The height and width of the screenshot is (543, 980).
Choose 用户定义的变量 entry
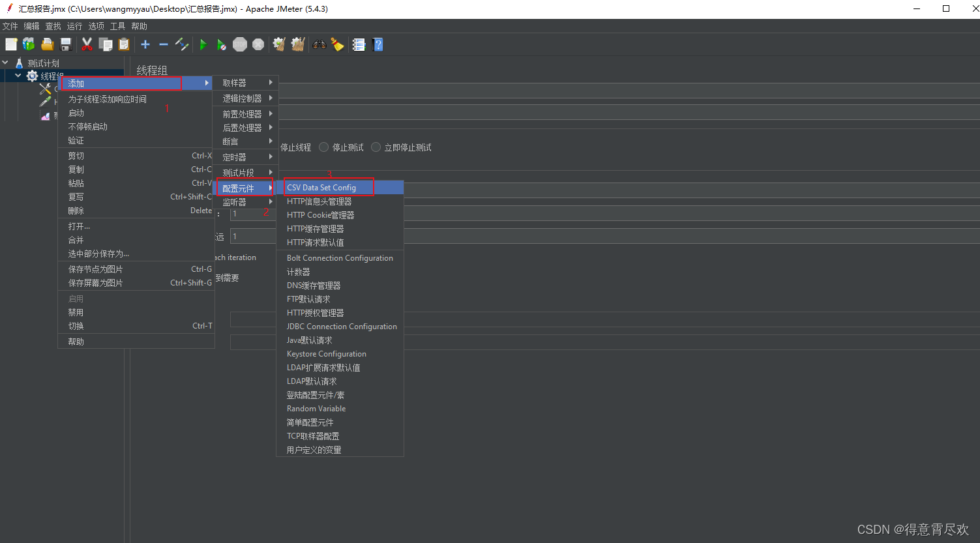click(340, 450)
